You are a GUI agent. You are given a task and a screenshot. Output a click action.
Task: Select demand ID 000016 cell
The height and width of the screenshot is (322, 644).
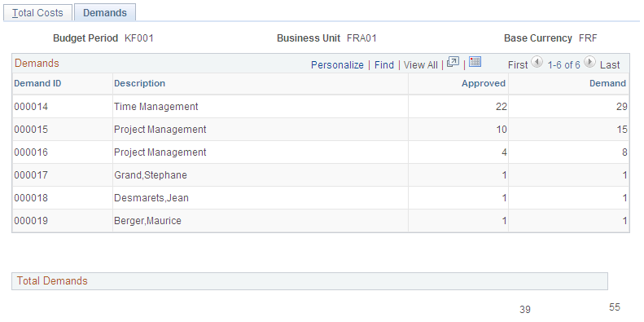coord(31,152)
